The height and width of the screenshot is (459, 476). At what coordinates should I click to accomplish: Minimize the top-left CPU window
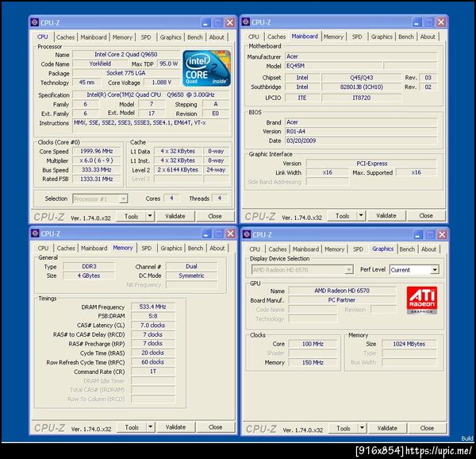click(x=205, y=22)
